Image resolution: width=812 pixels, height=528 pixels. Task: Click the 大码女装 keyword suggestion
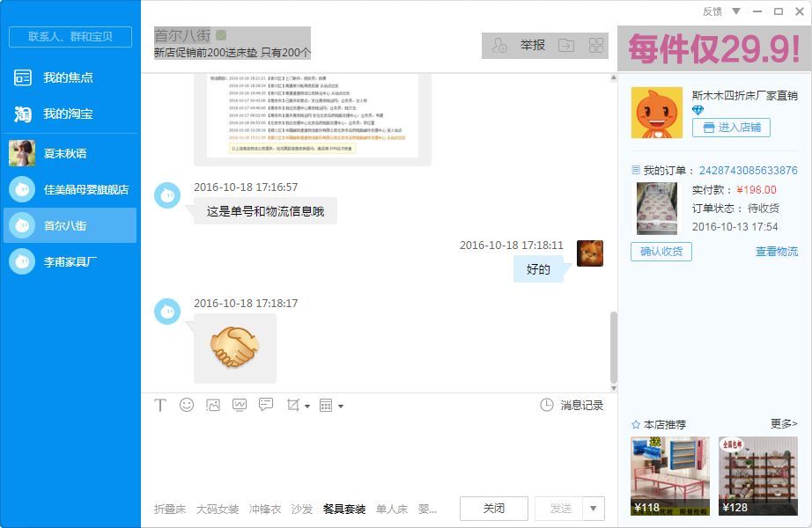(x=218, y=510)
